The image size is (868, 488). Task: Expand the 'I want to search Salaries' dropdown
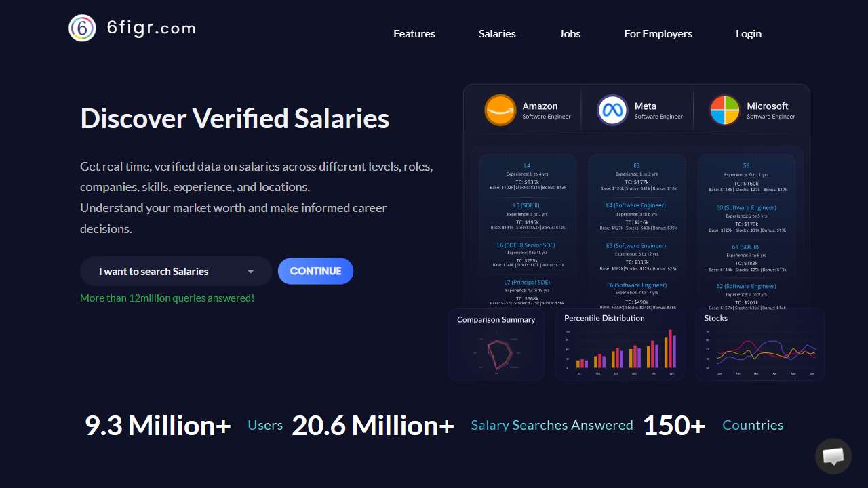(176, 271)
